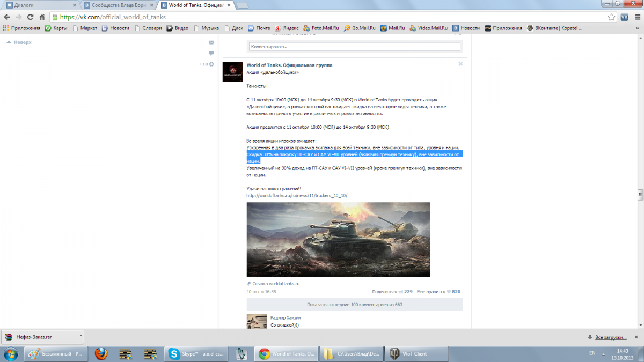Open a new browser tab

point(243,5)
